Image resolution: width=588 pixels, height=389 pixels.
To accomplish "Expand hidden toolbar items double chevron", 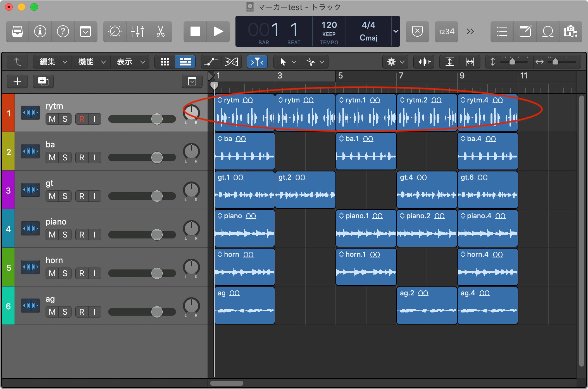I will pos(470,32).
